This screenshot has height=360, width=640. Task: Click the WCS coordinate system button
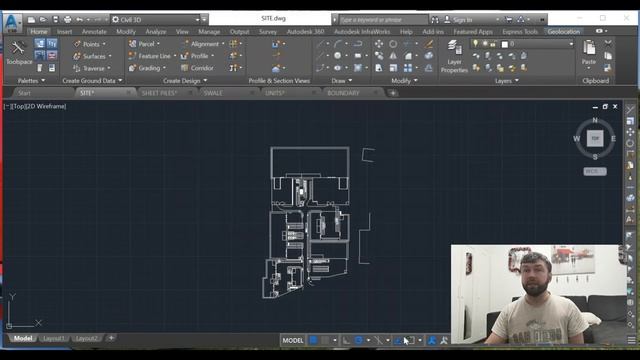[x=595, y=171]
